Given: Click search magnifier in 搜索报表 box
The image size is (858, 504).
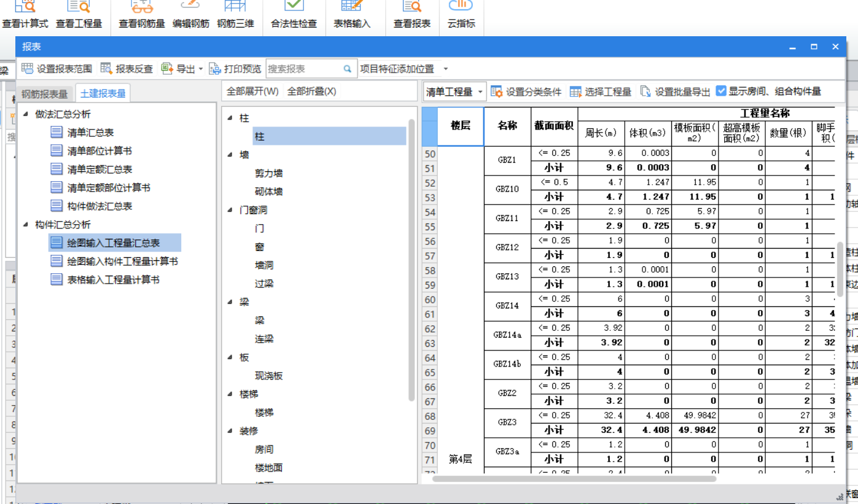Looking at the screenshot, I should [348, 69].
